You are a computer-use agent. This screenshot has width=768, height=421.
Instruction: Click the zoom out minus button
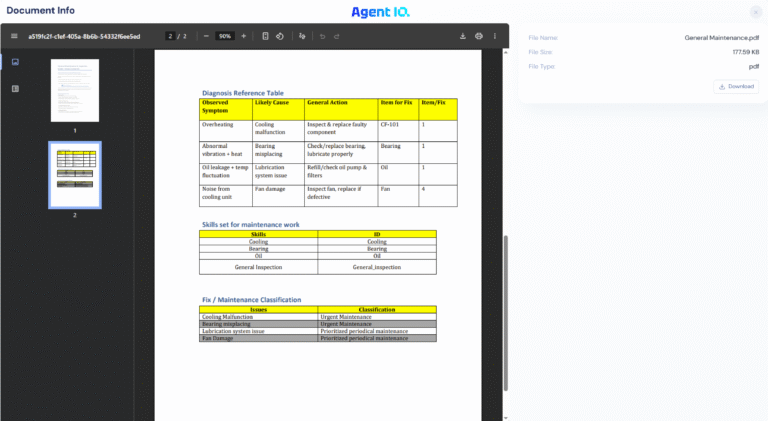coord(206,36)
